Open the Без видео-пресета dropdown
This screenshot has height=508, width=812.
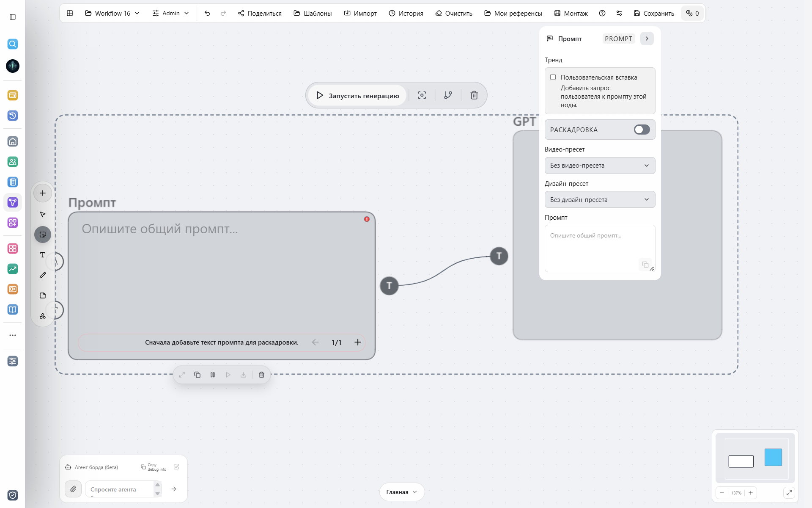click(x=600, y=166)
